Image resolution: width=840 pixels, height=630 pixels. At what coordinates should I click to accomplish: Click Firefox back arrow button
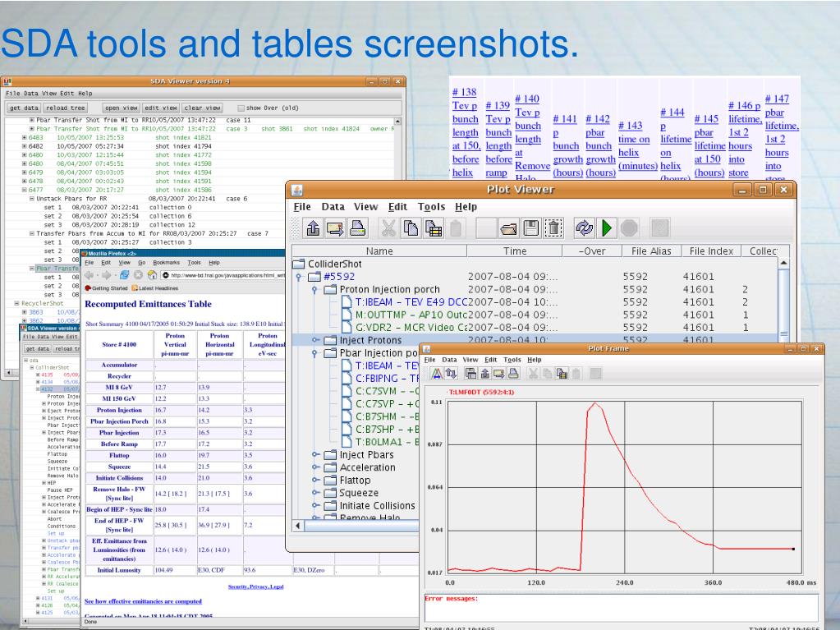[x=89, y=275]
